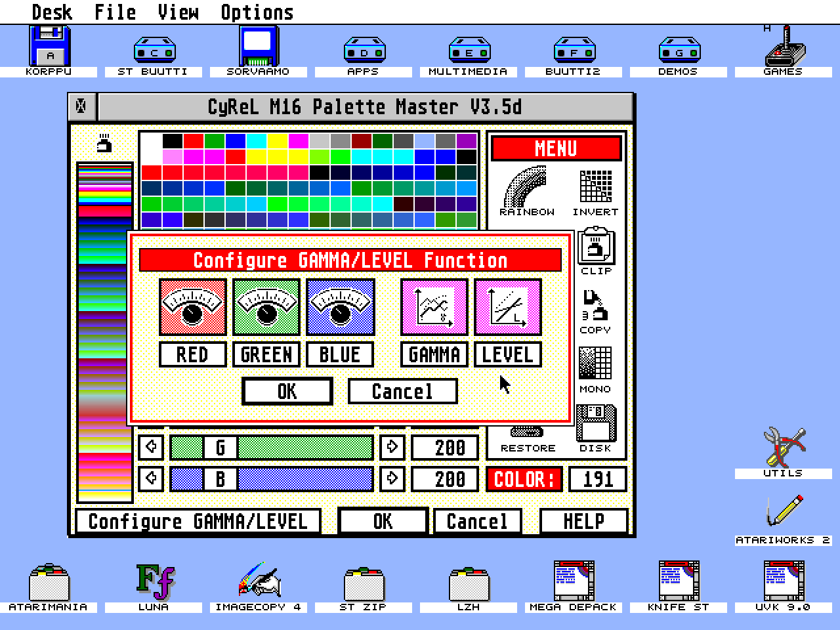The width and height of the screenshot is (840, 630).
Task: Open the File menu
Action: click(x=115, y=11)
